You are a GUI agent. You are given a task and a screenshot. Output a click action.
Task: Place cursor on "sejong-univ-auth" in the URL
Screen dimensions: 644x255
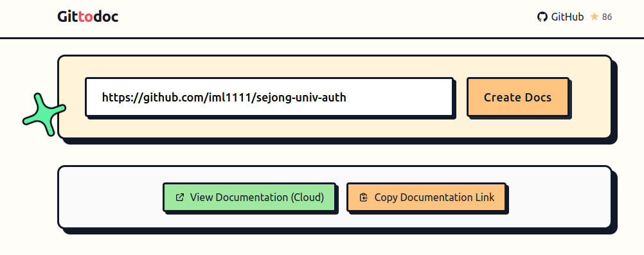point(303,98)
